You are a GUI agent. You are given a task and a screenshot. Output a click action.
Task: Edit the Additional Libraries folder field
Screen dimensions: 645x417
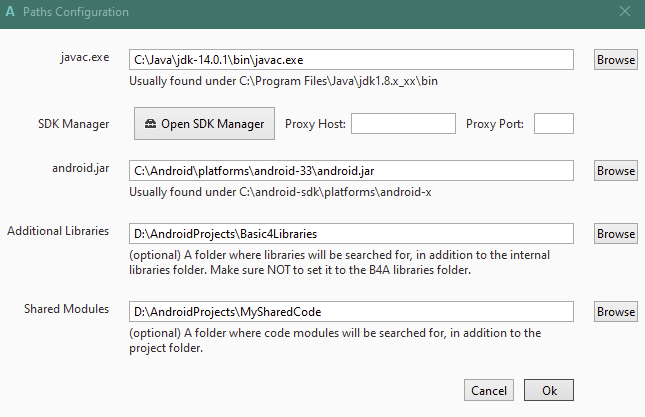(x=351, y=234)
